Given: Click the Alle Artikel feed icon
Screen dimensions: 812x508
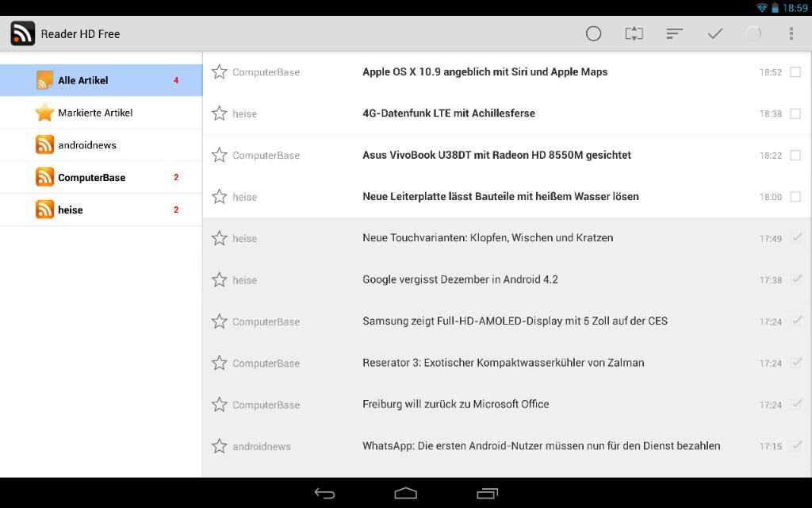Looking at the screenshot, I should click(x=44, y=80).
